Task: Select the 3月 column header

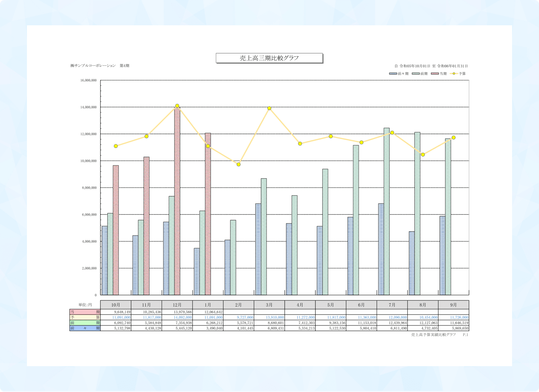Action: tap(269, 305)
